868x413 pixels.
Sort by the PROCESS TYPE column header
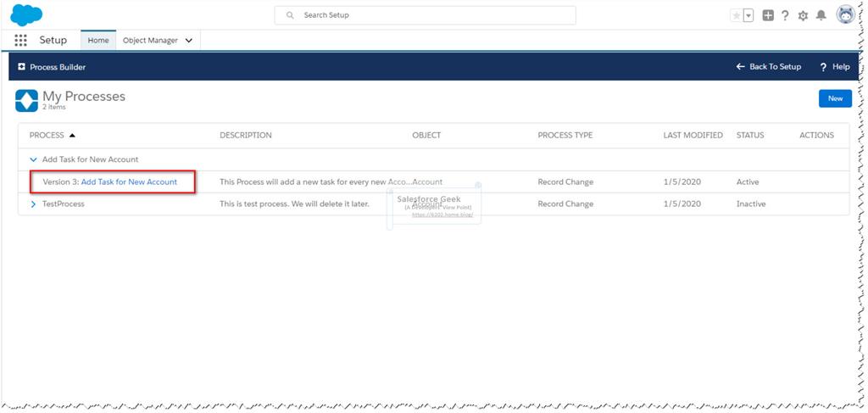[x=565, y=135]
